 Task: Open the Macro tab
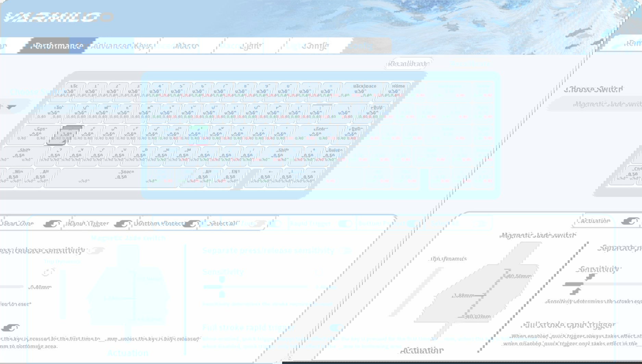[186, 46]
